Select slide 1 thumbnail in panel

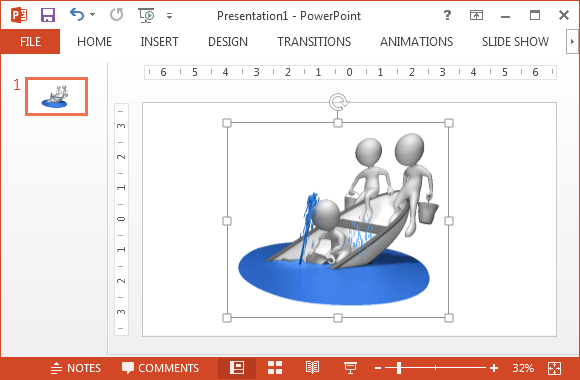[57, 97]
